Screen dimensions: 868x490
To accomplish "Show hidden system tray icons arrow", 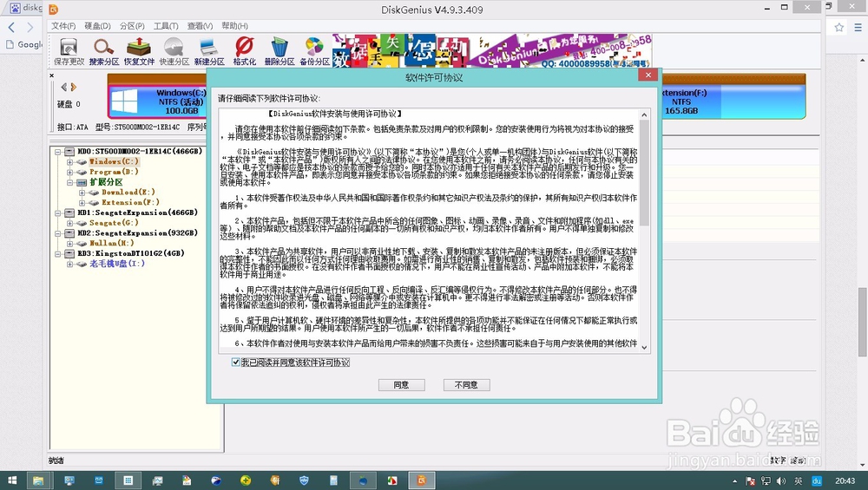I will (x=734, y=481).
